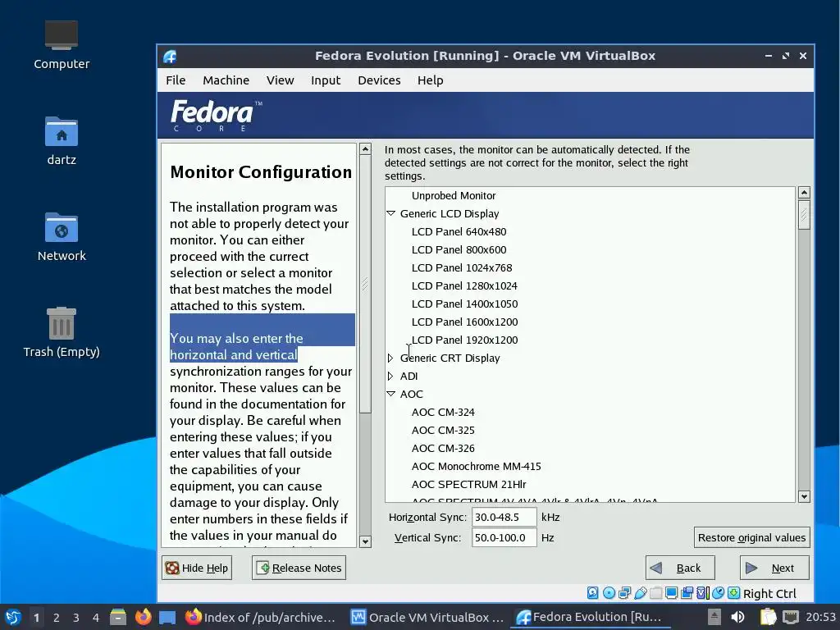Viewport: 840px width, 630px height.
Task: Expand the ADI monitor group
Action: pos(390,376)
